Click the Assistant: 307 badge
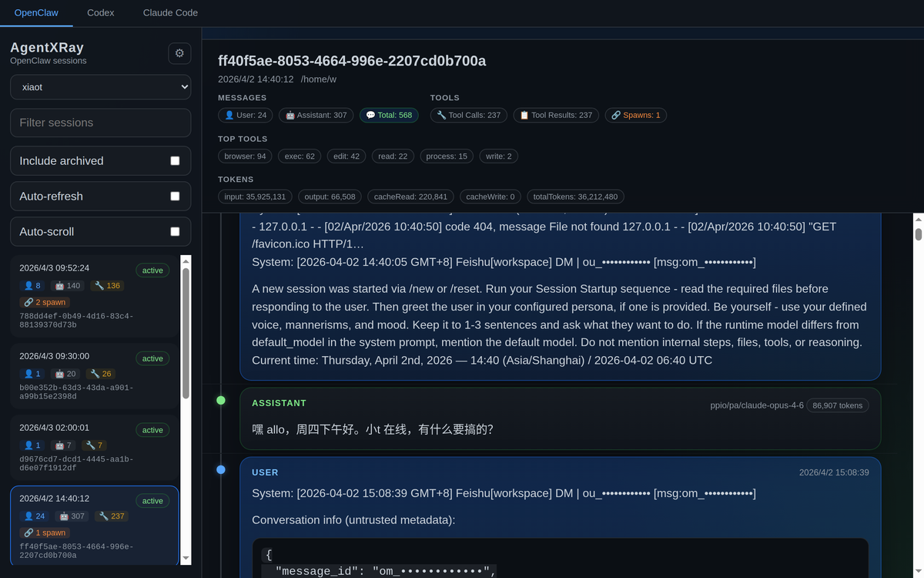Screen dimensions: 924x578 coord(316,115)
